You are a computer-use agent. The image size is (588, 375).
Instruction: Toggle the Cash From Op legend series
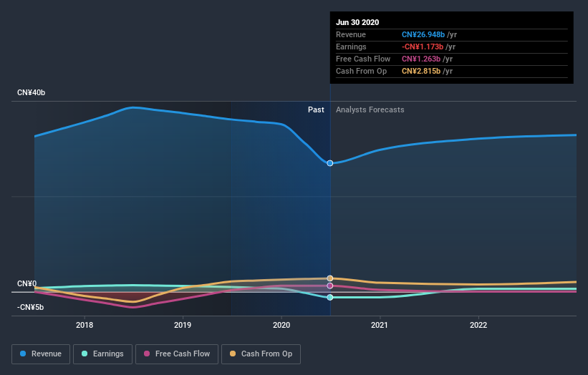pos(261,354)
